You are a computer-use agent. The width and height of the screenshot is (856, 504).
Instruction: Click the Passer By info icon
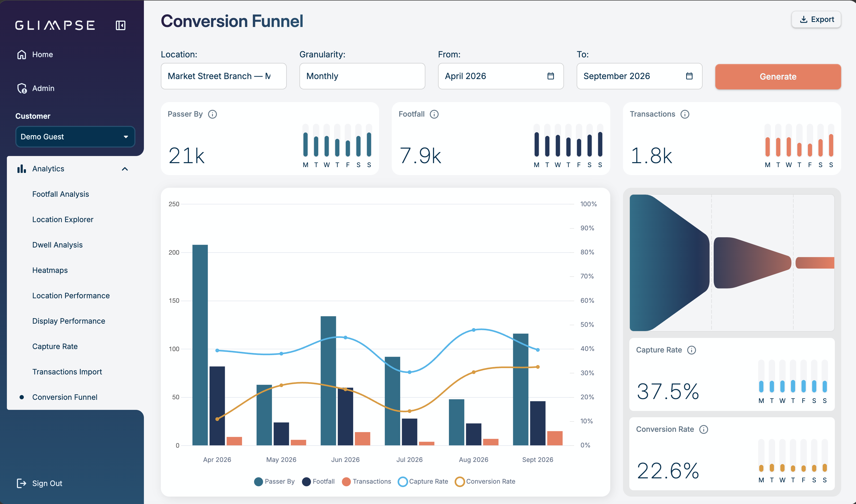point(212,114)
